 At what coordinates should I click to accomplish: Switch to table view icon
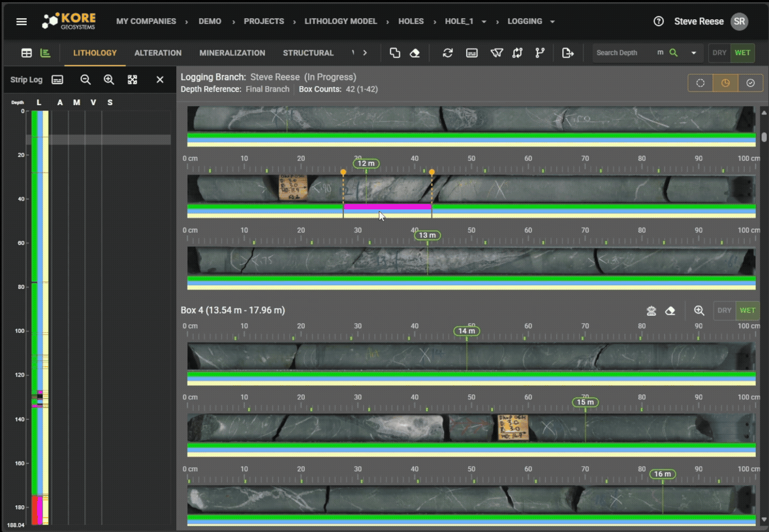click(27, 53)
